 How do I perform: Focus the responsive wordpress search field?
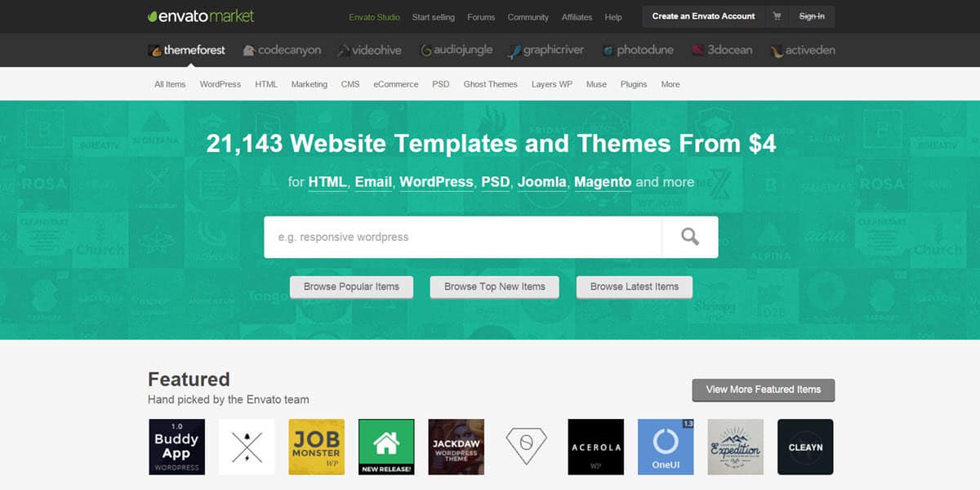463,237
